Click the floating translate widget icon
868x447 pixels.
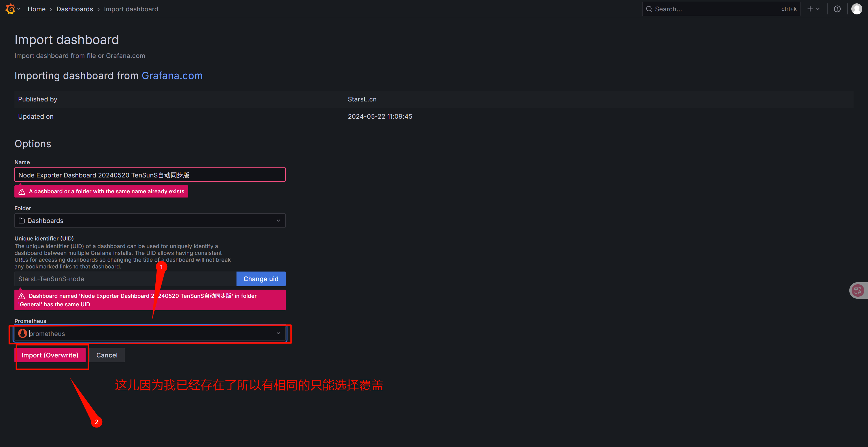[x=858, y=290]
